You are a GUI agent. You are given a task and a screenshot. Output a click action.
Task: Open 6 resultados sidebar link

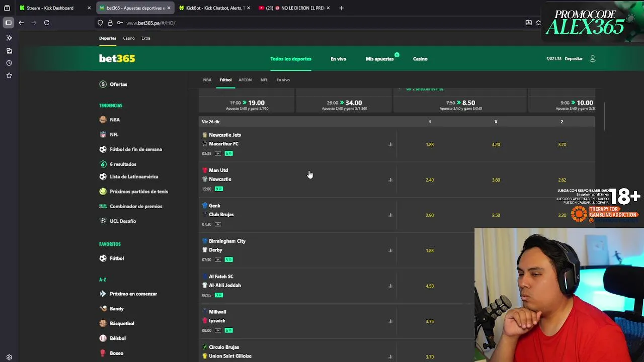123,164
